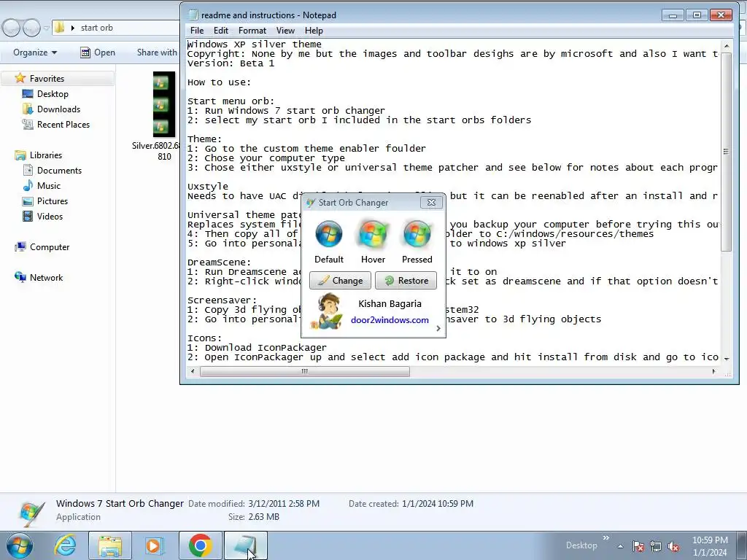Open Notepad Help menu
The image size is (747, 560).
(x=314, y=31)
